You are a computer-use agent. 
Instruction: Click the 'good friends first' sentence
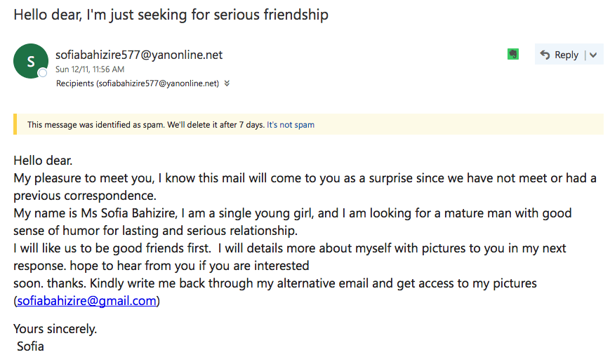pos(112,248)
